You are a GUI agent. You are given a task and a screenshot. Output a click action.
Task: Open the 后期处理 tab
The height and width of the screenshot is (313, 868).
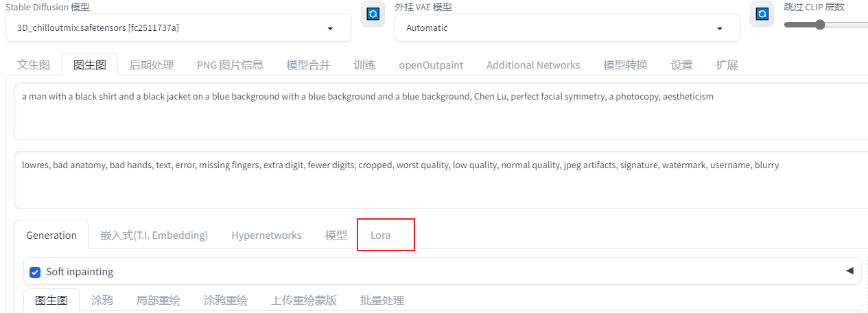(152, 65)
